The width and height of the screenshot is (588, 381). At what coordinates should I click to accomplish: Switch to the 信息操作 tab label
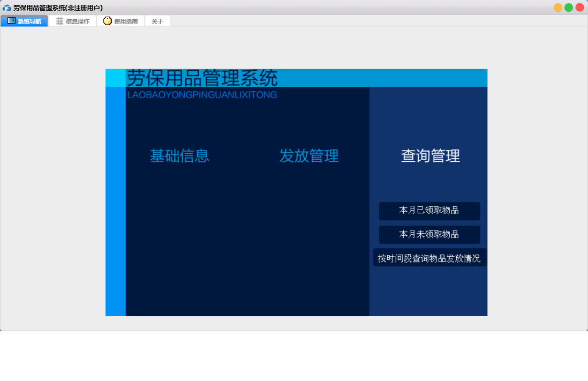(78, 21)
